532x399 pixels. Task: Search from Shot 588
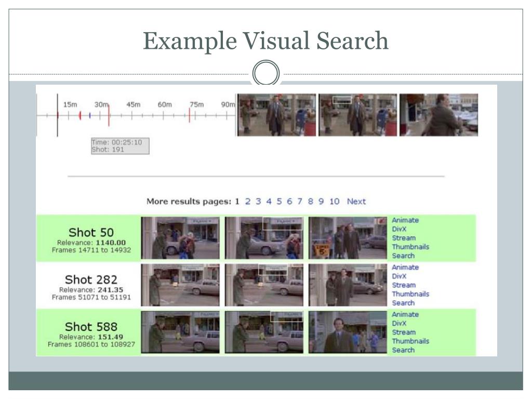[403, 350]
